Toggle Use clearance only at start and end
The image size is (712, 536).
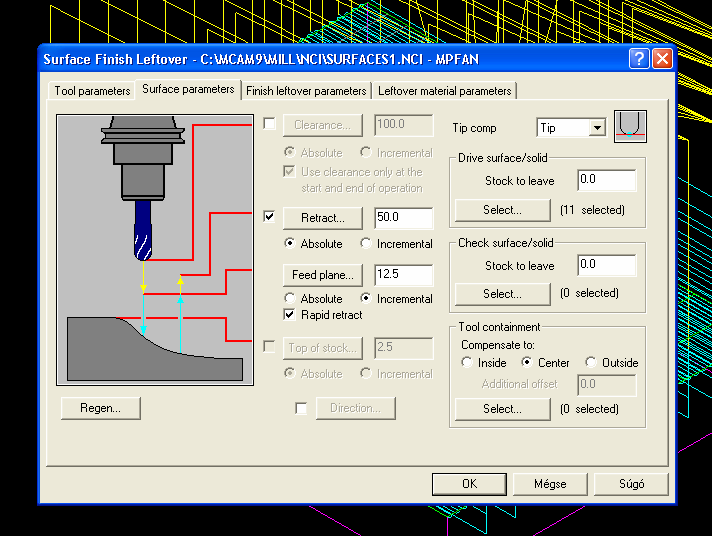pyautogui.click(x=289, y=171)
